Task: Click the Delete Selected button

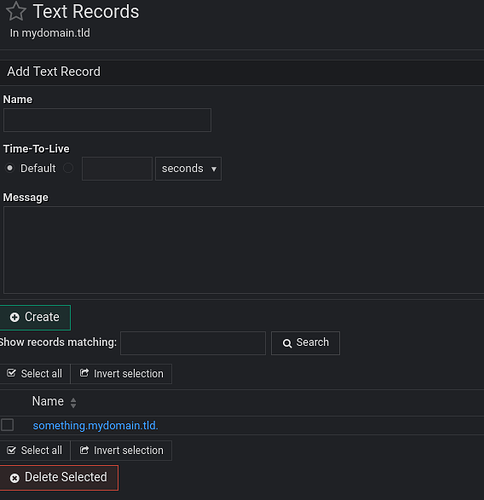Action: coord(59,478)
